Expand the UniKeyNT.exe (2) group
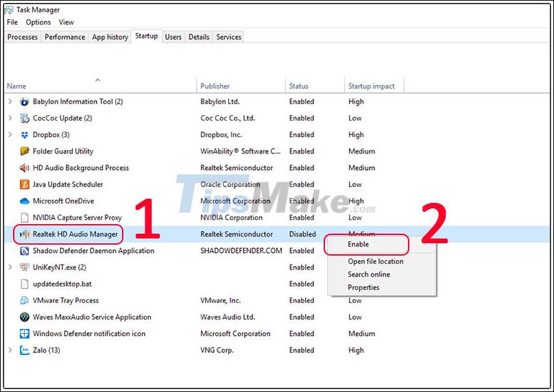554x392 pixels. 10,267
